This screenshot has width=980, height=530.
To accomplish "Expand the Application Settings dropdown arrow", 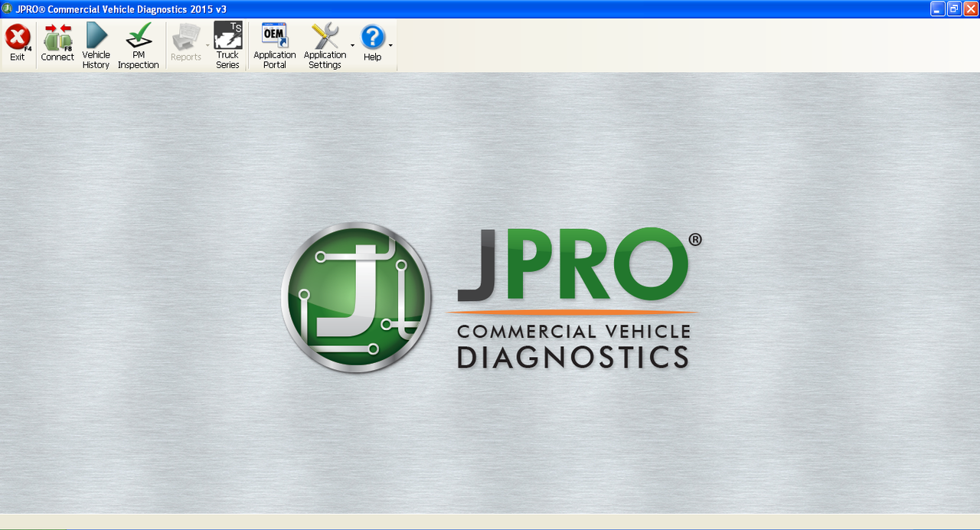I will click(x=353, y=46).
